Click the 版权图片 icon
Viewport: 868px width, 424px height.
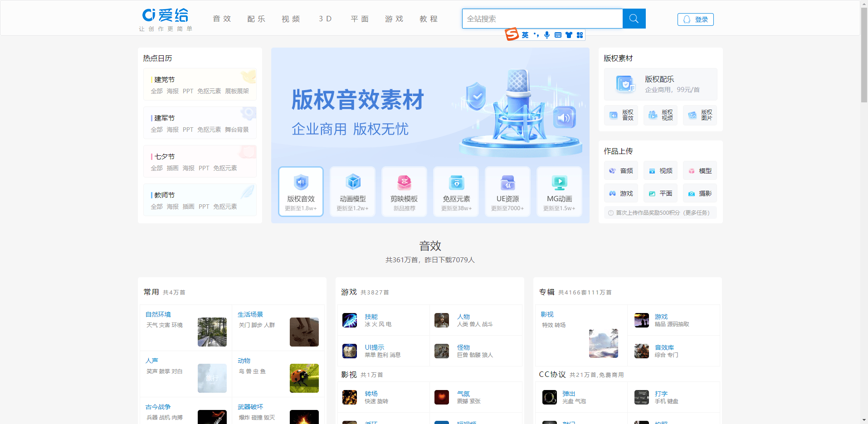click(x=700, y=115)
